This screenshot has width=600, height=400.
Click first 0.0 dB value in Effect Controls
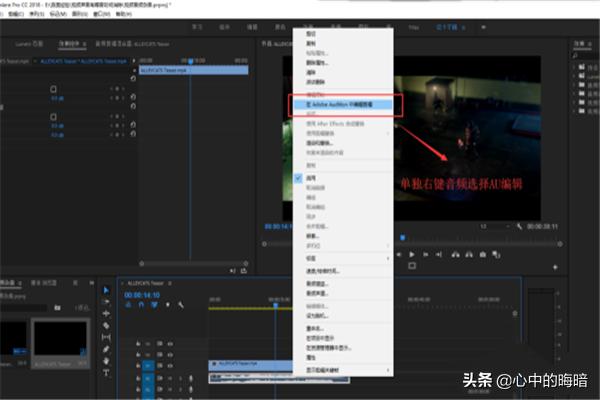57,98
